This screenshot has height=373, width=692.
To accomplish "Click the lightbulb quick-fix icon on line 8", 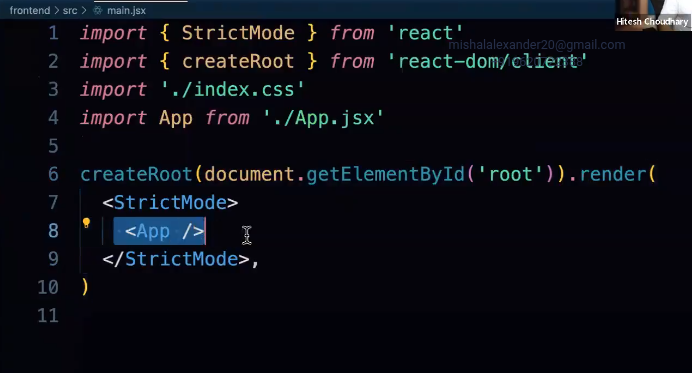I will click(86, 223).
